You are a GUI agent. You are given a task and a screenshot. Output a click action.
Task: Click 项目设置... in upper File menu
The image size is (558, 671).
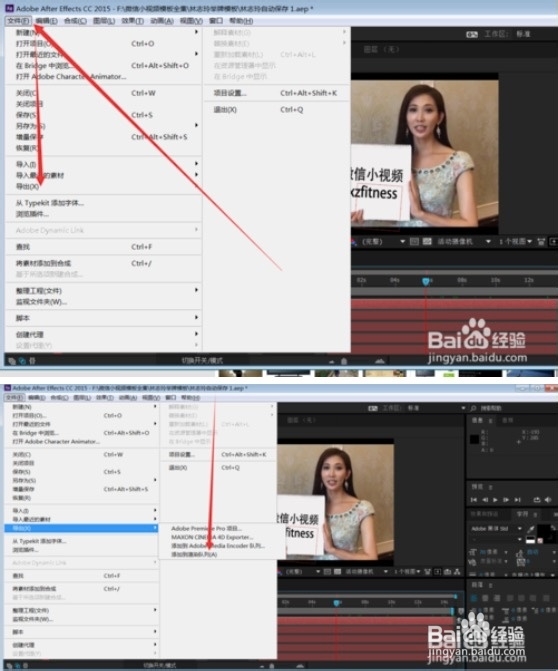230,93
